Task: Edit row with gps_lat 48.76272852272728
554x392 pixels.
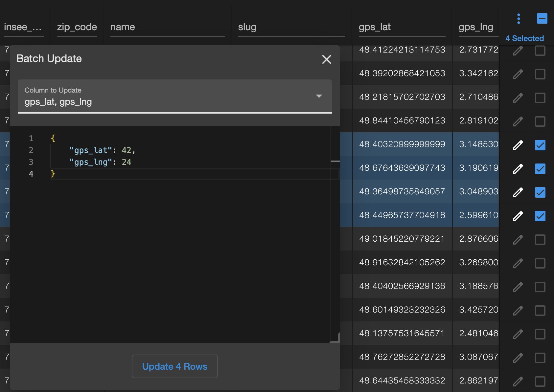Action: tap(518, 358)
